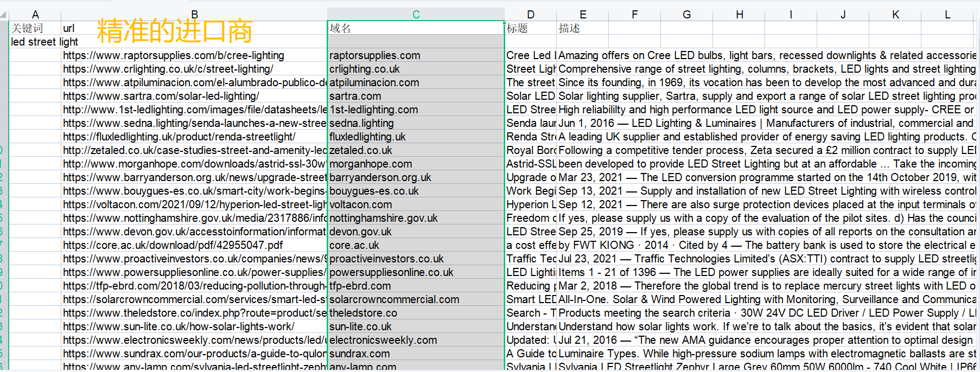This screenshot has height=372, width=980.
Task: Click the 'Hyperion L' title cell
Action: point(531,204)
